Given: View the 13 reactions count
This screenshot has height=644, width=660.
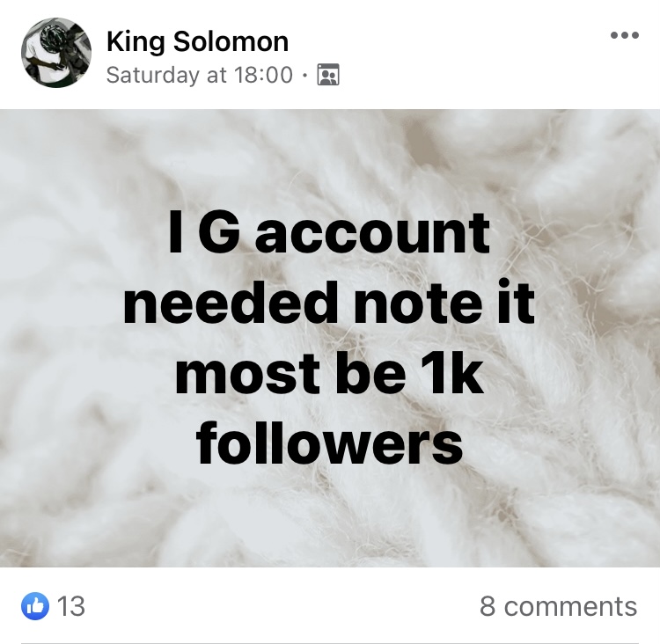Looking at the screenshot, I should [x=71, y=606].
